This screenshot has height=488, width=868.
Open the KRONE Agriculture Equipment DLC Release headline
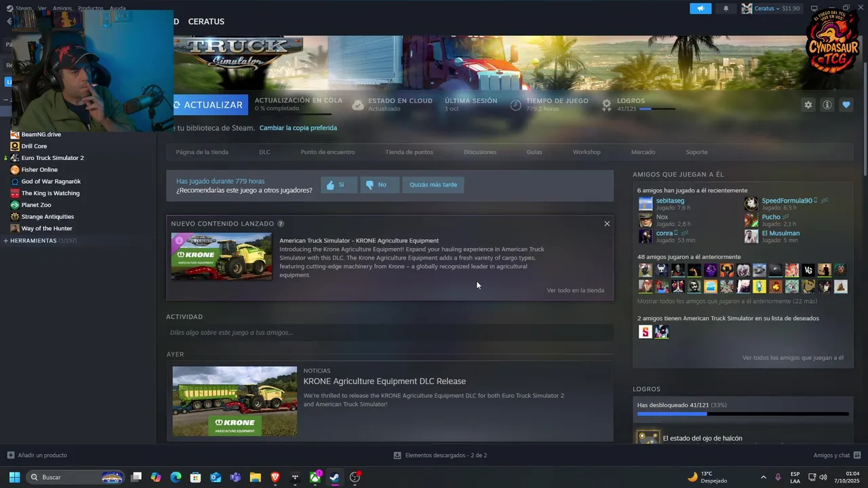coord(384,381)
